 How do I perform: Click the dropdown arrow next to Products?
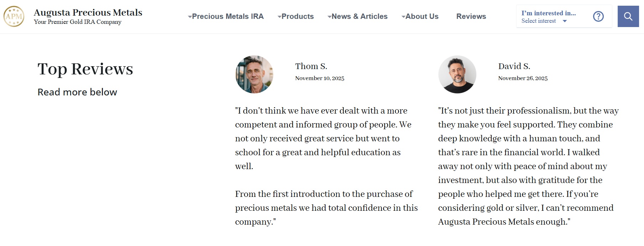point(279,16)
